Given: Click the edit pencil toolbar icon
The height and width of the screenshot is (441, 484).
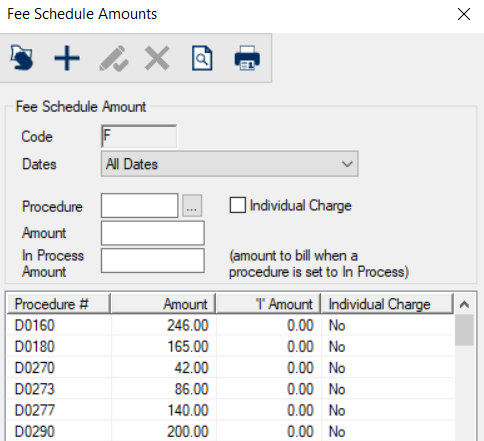Looking at the screenshot, I should point(114,58).
